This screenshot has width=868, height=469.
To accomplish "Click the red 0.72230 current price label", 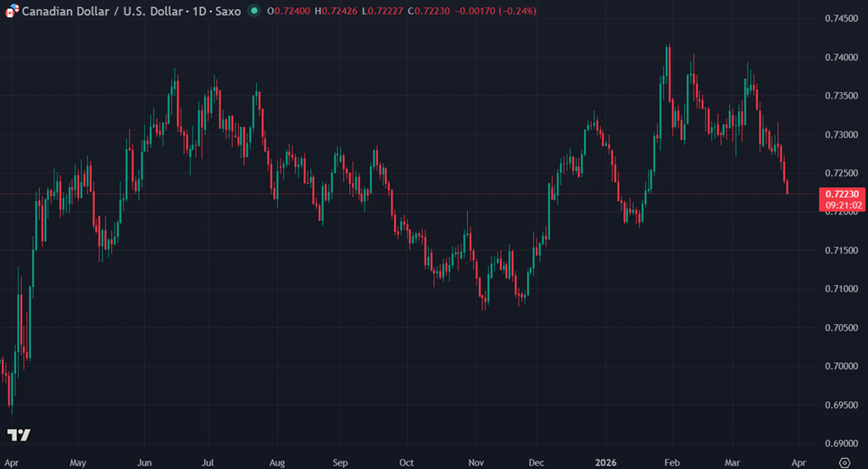I will click(843, 194).
